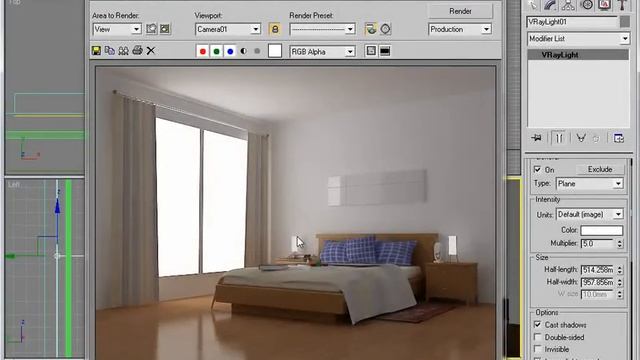
Task: Open the Modifier List dropdown
Action: pos(578,39)
